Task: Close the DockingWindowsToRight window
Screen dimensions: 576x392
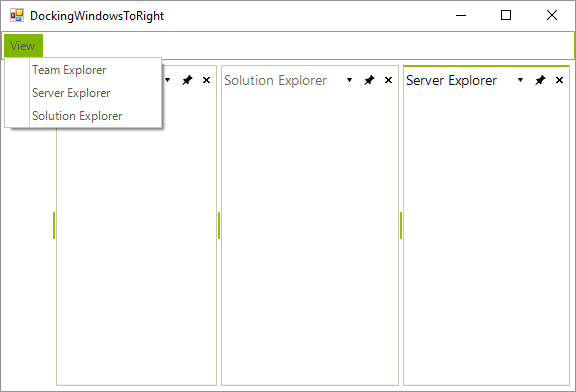Action: click(552, 15)
